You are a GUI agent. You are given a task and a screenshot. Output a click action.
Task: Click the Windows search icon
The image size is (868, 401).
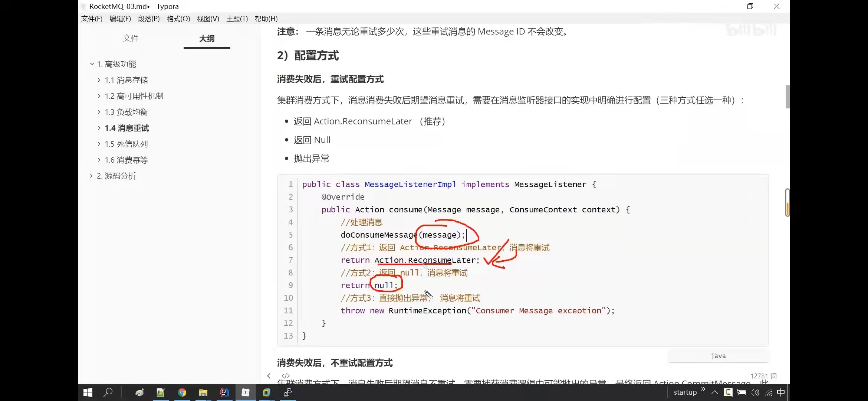pos(108,392)
